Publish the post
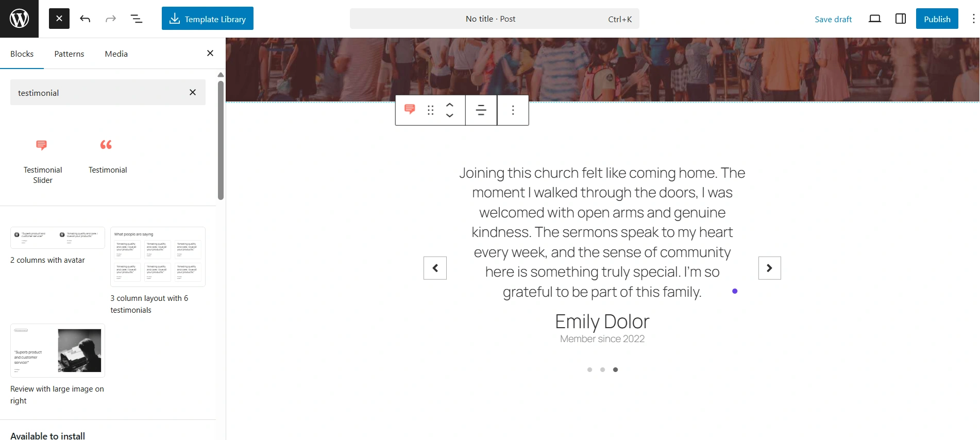 click(937, 19)
